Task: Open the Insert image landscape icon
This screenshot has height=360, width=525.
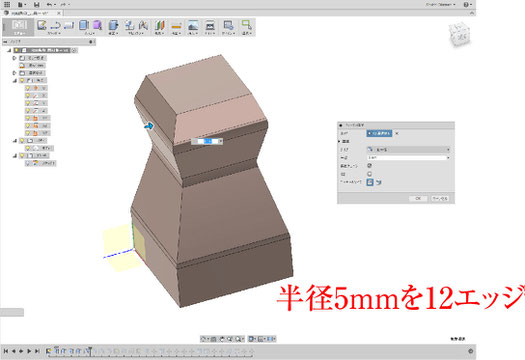Action: click(193, 25)
